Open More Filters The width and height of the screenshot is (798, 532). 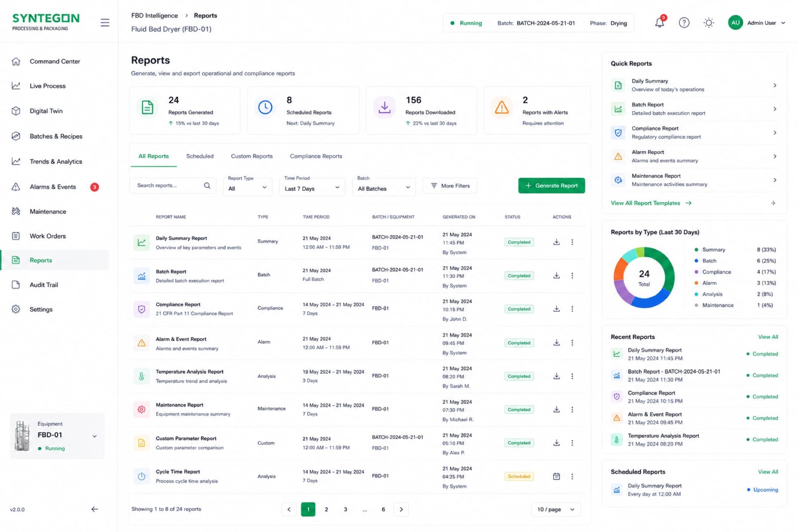[450, 186]
